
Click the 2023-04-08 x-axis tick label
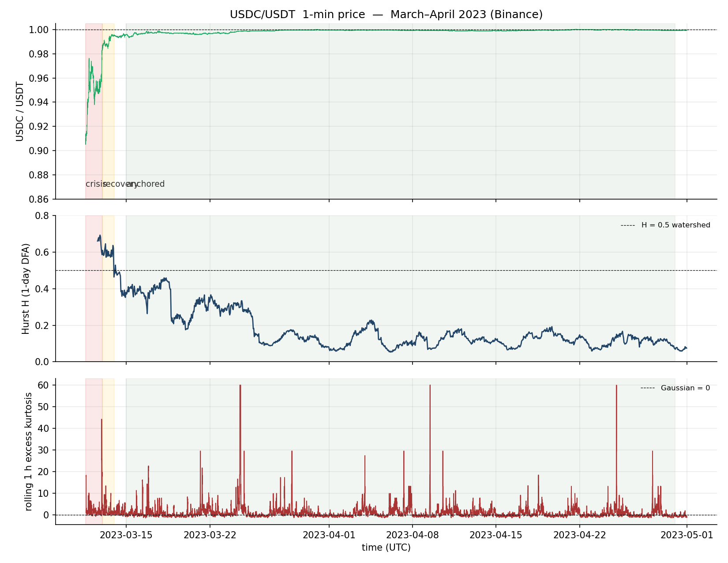[x=413, y=535]
